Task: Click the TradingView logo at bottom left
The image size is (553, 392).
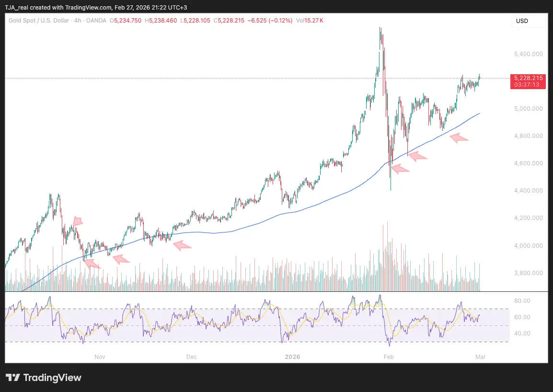Action: click(44, 378)
